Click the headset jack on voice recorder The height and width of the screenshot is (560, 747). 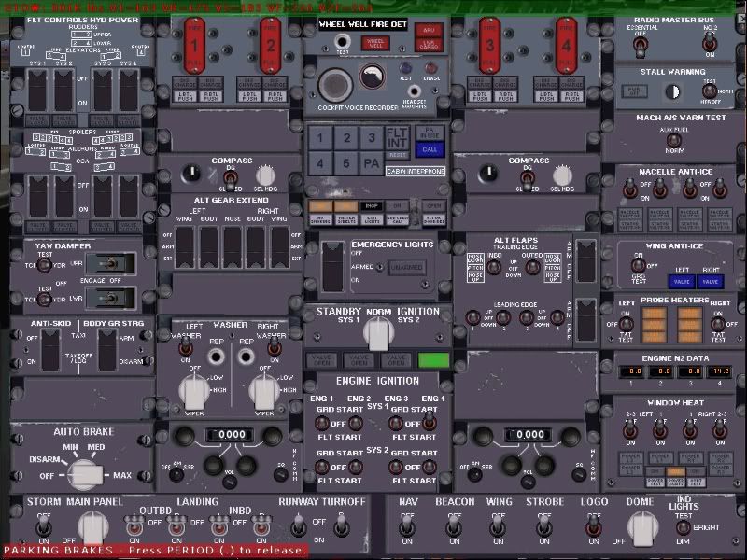click(414, 91)
